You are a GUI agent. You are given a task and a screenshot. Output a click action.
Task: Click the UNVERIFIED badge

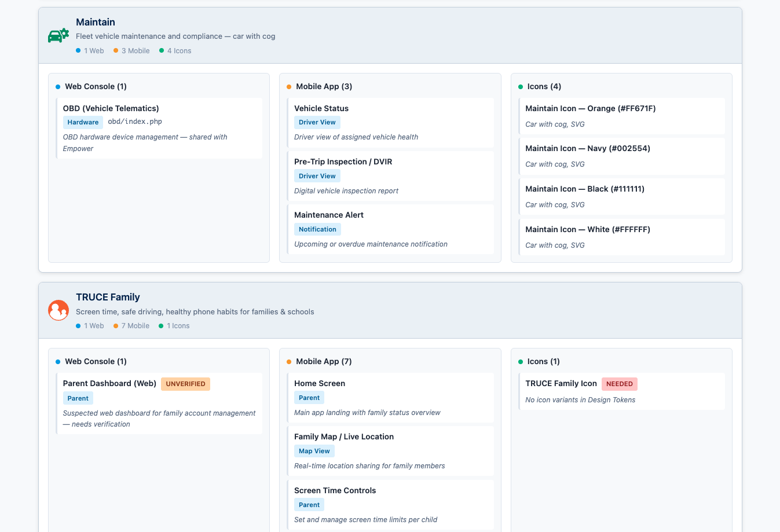pyautogui.click(x=185, y=384)
